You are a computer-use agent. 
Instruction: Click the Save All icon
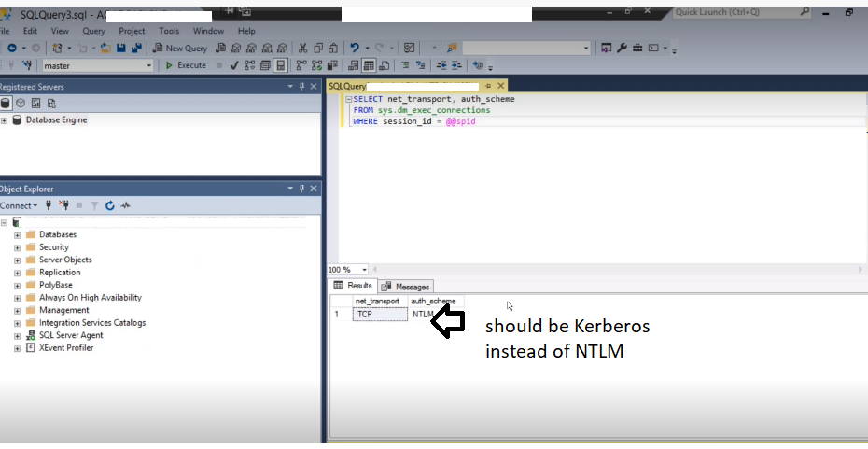coord(136,49)
